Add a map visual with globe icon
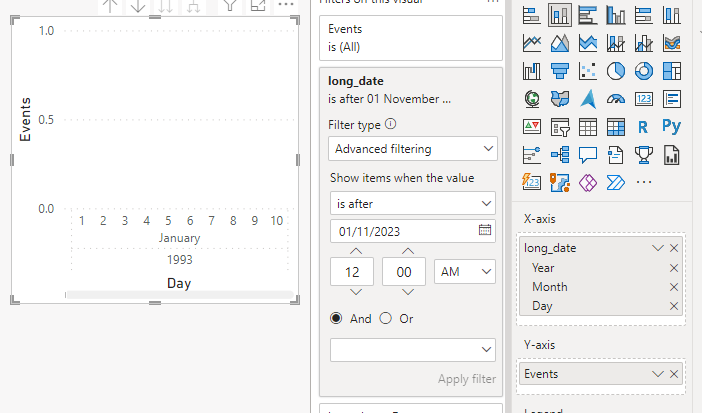This screenshot has width=702, height=413. [532, 99]
